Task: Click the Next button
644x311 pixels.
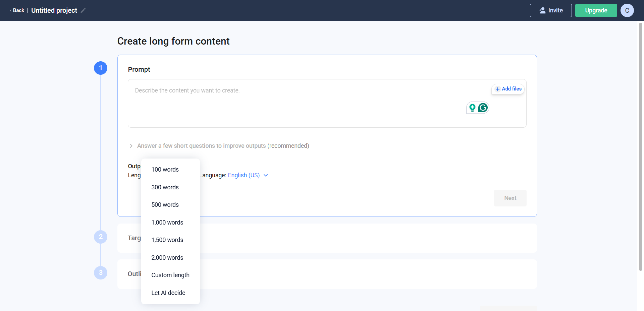Action: point(510,198)
